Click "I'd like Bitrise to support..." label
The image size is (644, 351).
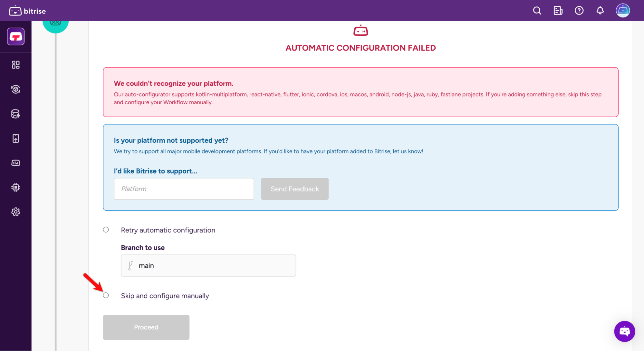(156, 171)
